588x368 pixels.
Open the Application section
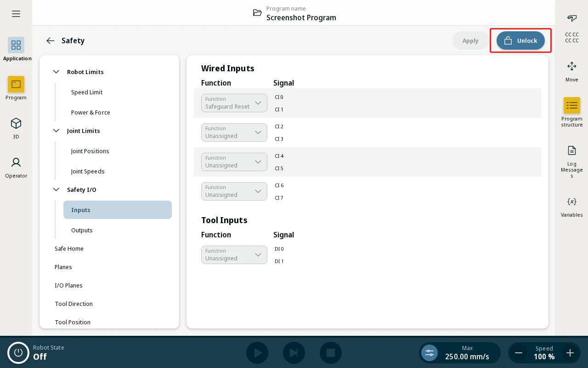16,49
